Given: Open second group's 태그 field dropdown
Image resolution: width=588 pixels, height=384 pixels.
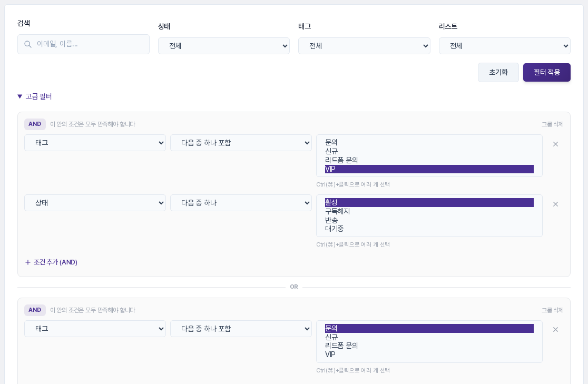Looking at the screenshot, I should click(x=95, y=329).
